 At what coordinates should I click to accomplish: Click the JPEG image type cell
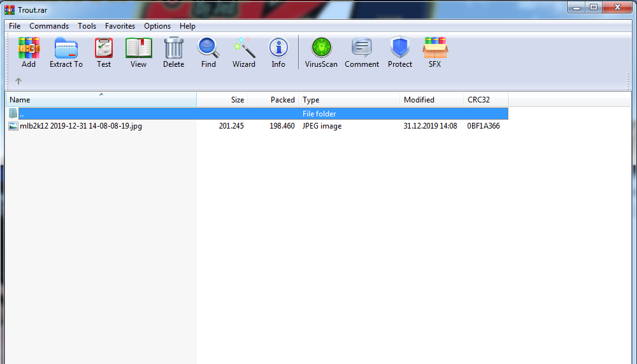[322, 126]
